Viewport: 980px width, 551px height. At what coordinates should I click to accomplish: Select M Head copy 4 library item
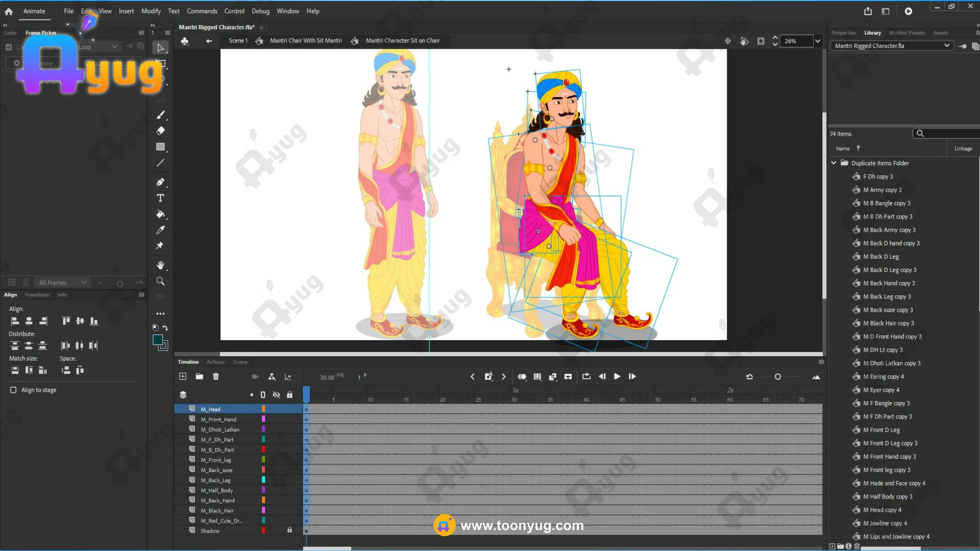point(886,510)
